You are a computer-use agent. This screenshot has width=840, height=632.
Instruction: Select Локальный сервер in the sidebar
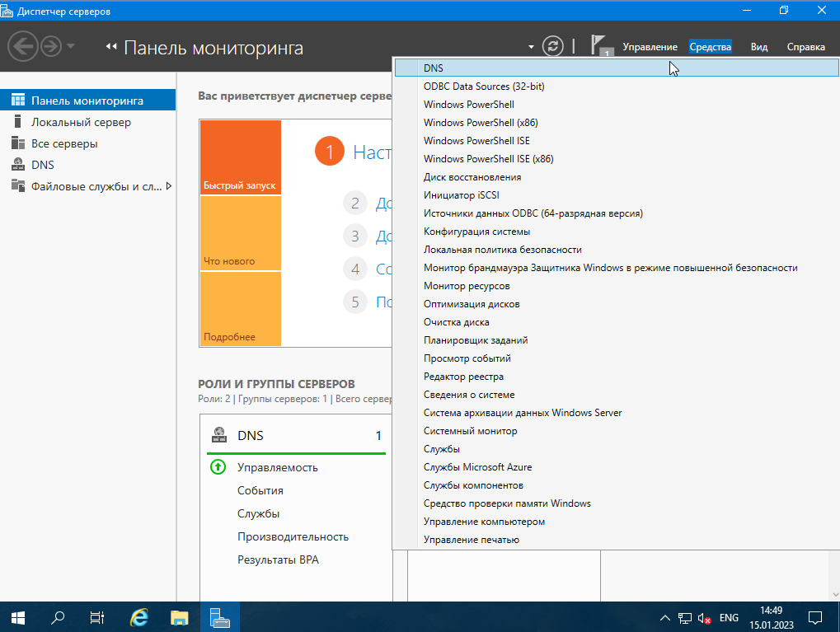(x=88, y=122)
